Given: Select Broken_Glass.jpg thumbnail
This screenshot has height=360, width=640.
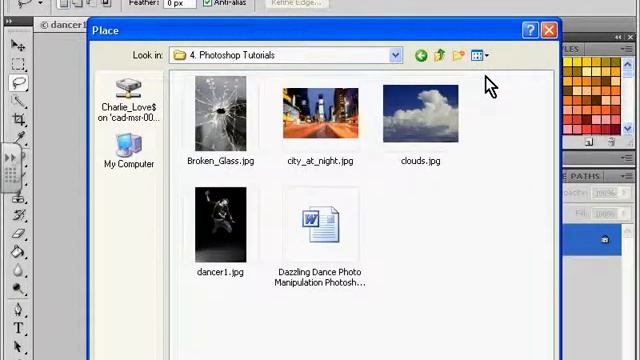Looking at the screenshot, I should [x=220, y=113].
